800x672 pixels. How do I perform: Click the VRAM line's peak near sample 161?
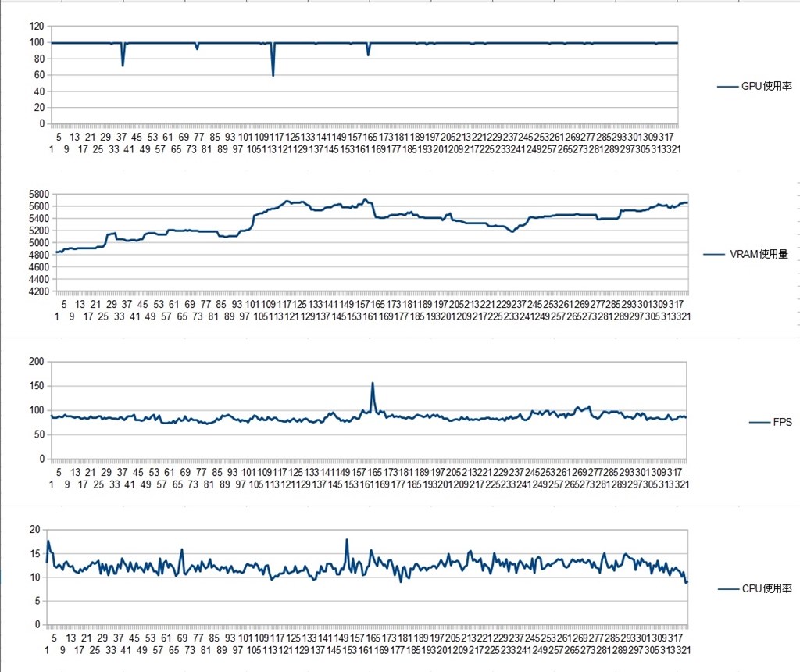pos(365,199)
